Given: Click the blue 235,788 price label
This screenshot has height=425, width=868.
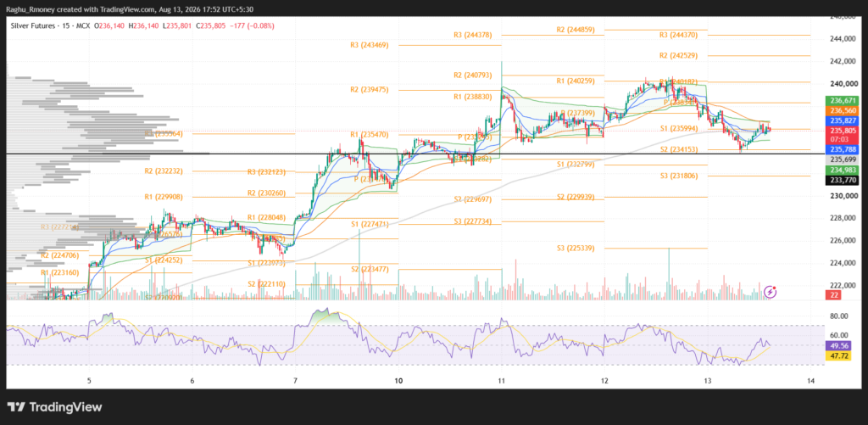Looking at the screenshot, I should click(841, 149).
